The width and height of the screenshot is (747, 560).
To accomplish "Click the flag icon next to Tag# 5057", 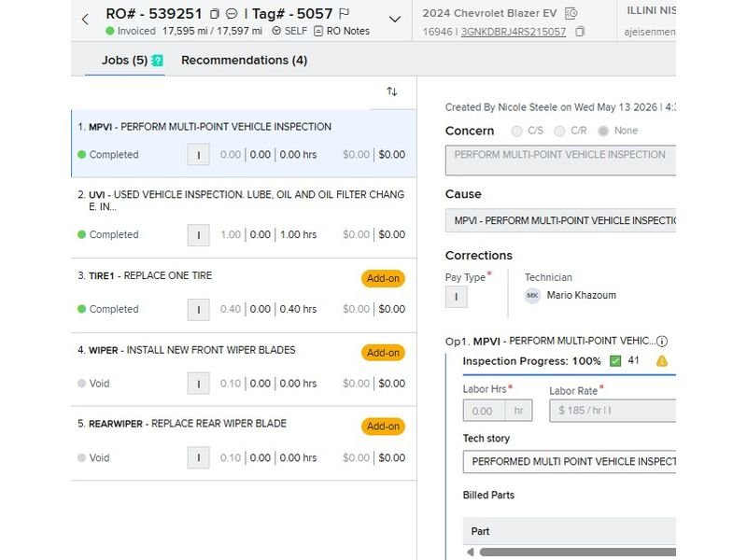I will pyautogui.click(x=344, y=13).
